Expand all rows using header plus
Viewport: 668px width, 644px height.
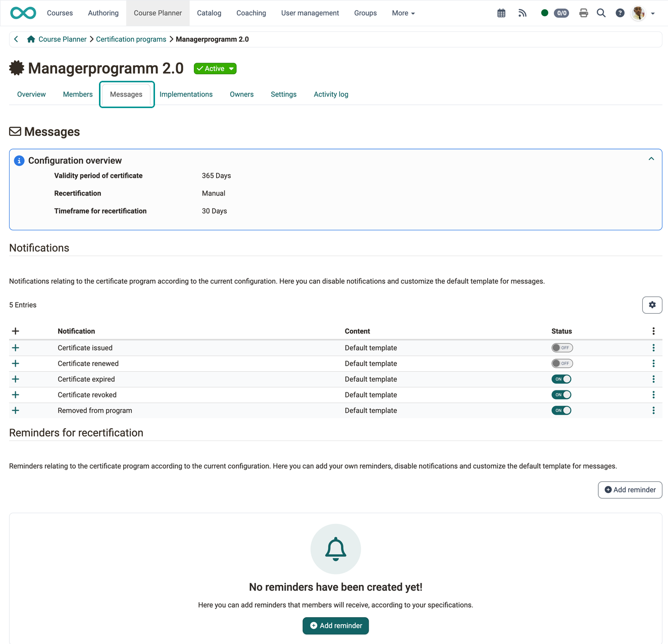(16, 331)
